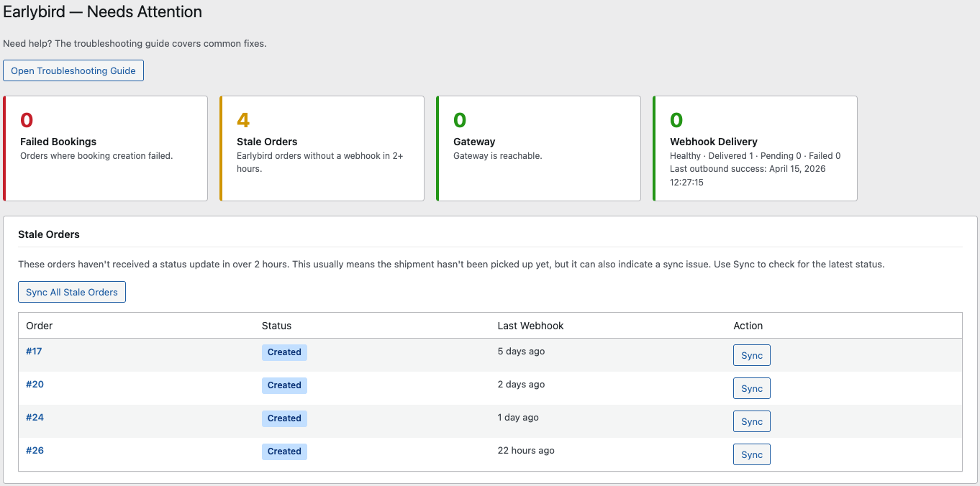
Task: Click the 'Healthy · Delivered 1' status line
Action: point(755,155)
